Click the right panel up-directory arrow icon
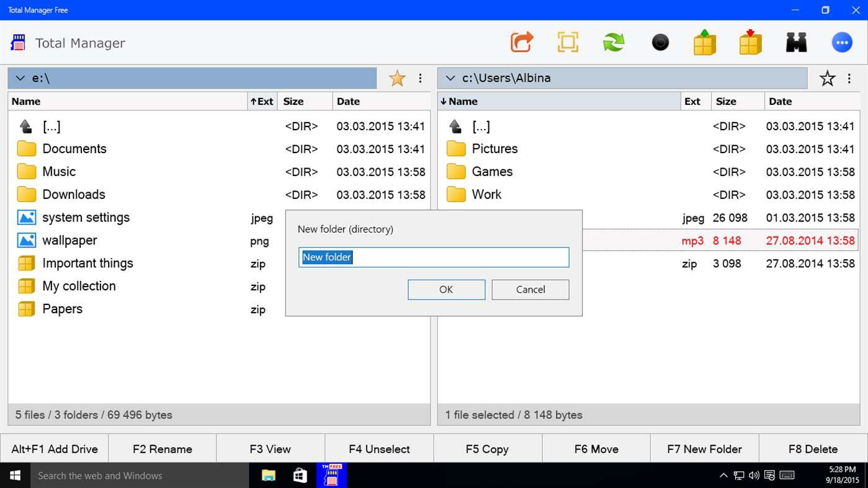Screen dimensions: 868x488 click(x=455, y=126)
